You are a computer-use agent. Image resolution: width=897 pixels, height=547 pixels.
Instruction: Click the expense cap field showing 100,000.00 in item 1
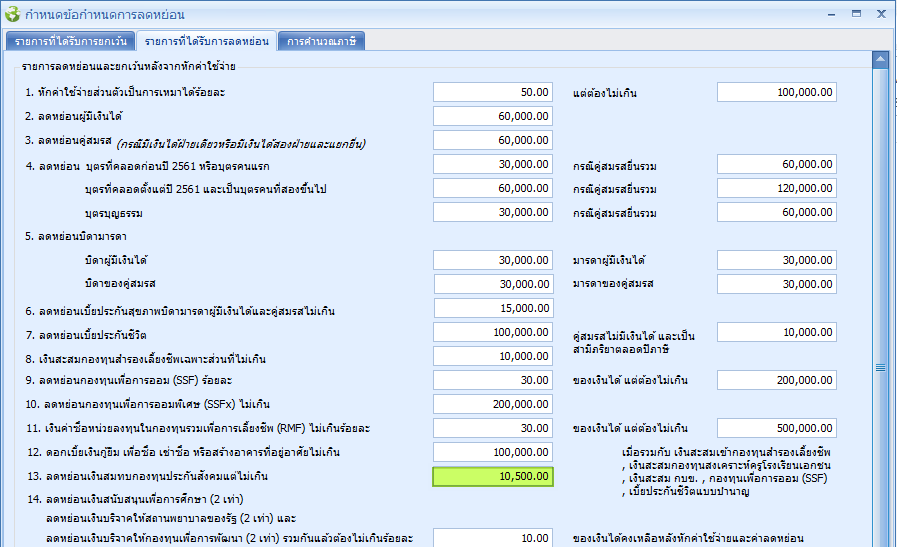[x=776, y=92]
